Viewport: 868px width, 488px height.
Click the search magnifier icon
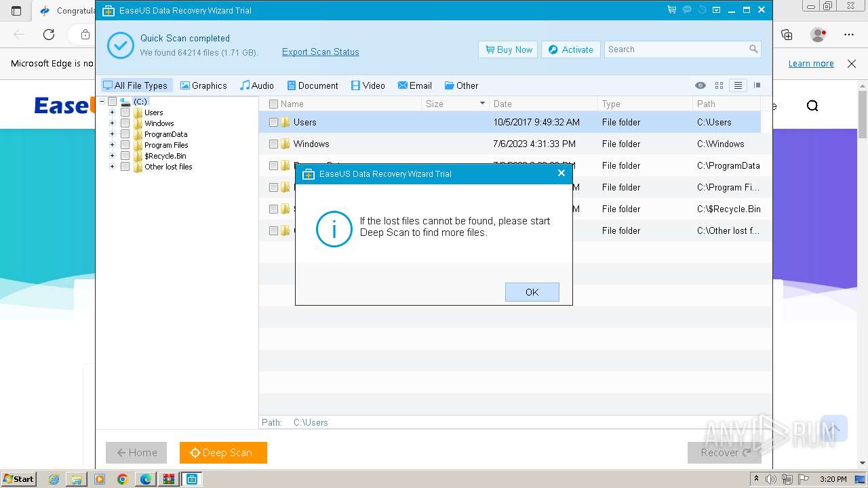[x=753, y=49]
